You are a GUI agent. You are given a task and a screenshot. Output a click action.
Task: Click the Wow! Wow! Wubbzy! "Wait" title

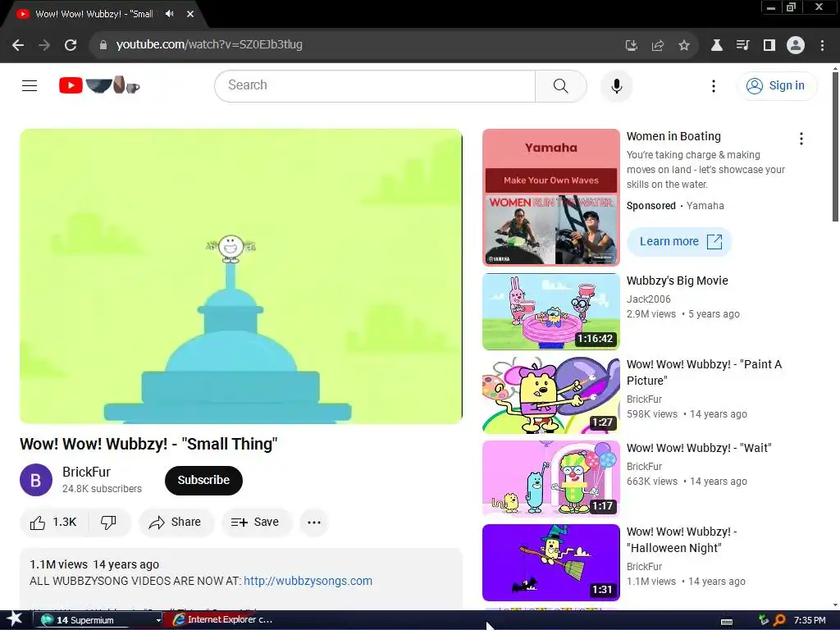699,448
